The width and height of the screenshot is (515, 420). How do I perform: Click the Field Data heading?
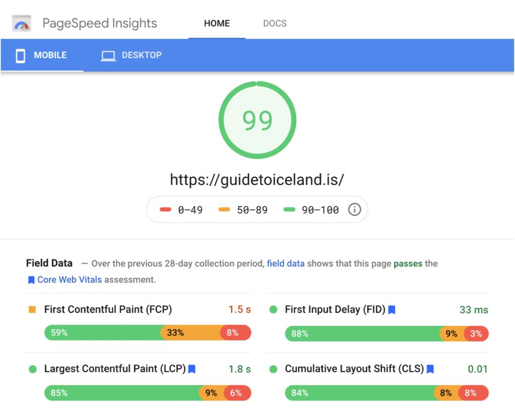[49, 263]
